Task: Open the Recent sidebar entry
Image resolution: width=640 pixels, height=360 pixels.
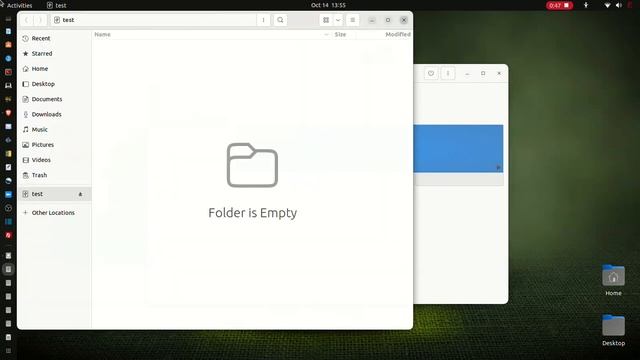Action: coord(55,38)
